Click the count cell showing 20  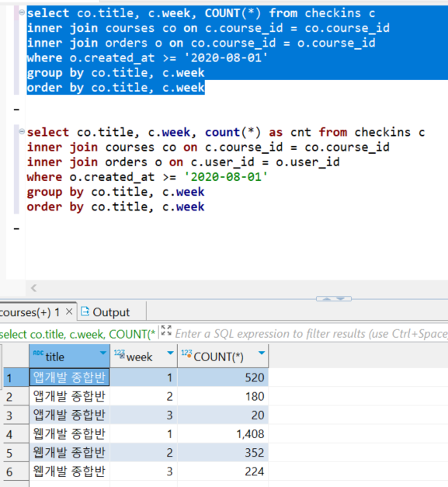[x=223, y=415]
